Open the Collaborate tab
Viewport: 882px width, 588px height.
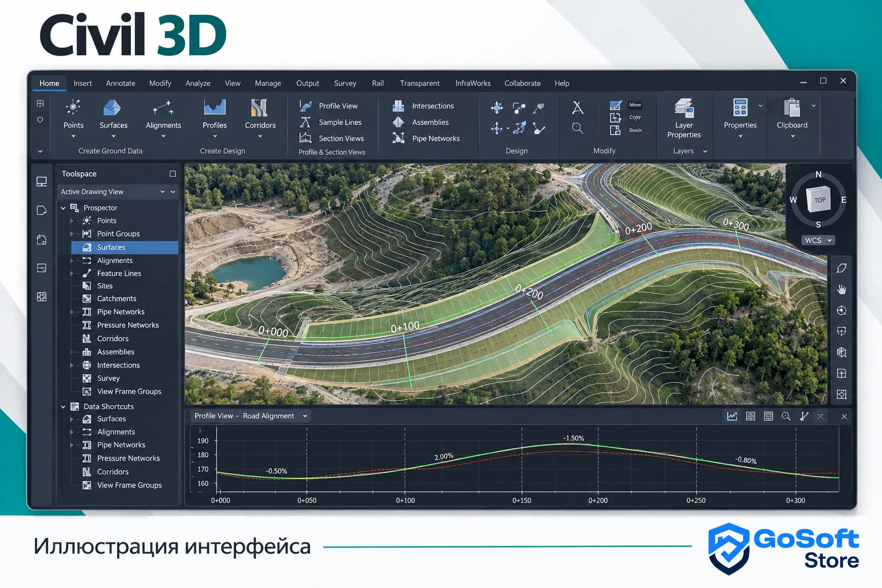point(523,83)
